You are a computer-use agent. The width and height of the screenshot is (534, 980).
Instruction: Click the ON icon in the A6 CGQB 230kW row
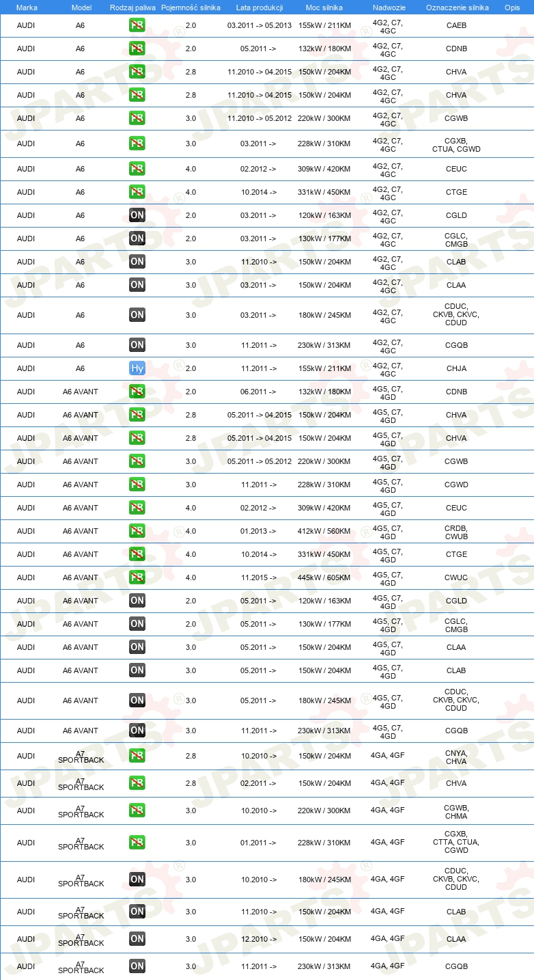(137, 345)
